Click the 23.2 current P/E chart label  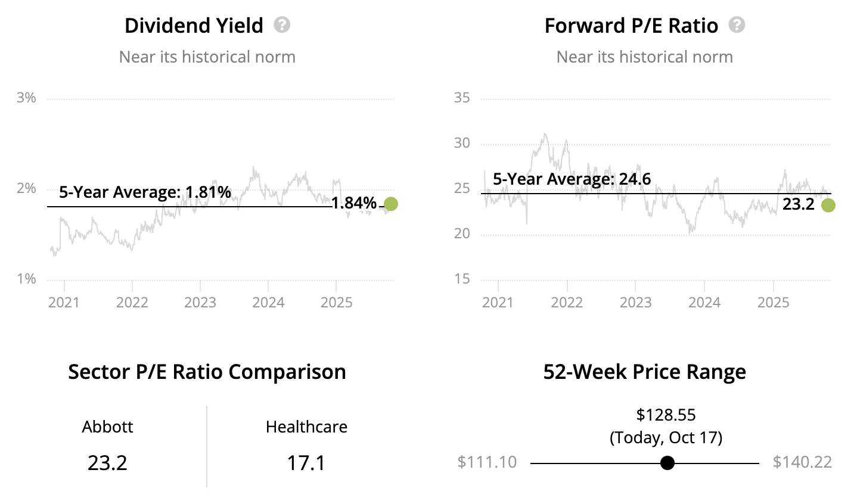coord(798,204)
